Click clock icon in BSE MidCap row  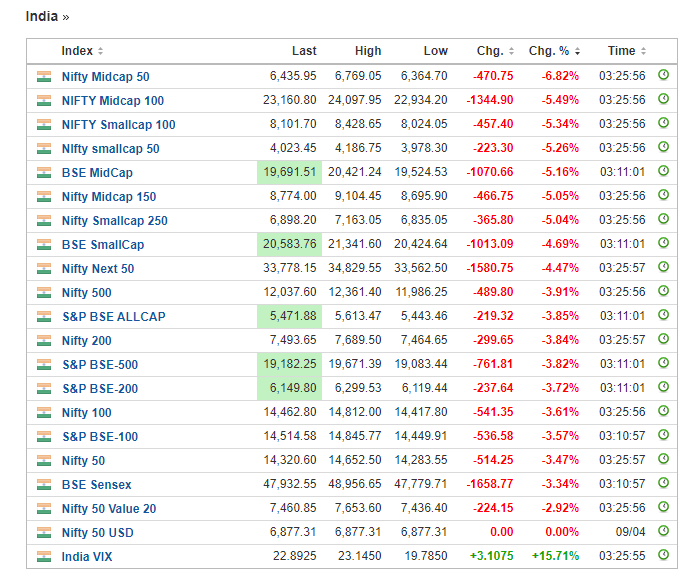tap(663, 171)
